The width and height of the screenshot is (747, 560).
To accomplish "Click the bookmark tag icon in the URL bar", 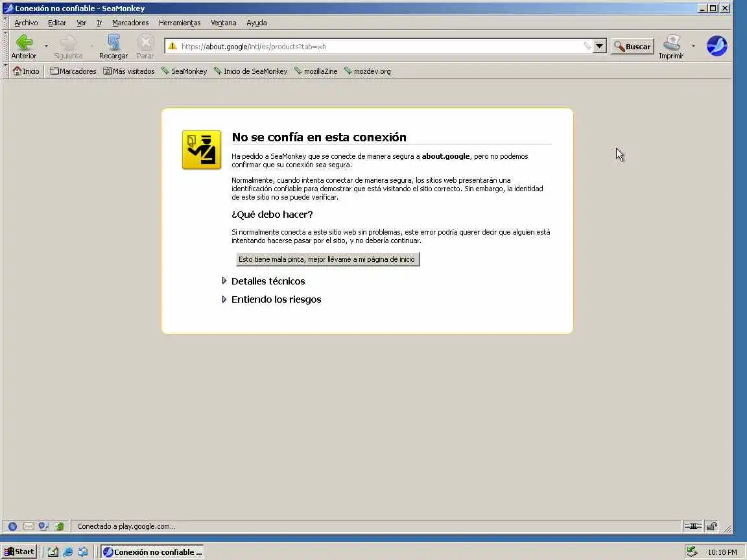I will coord(587,46).
